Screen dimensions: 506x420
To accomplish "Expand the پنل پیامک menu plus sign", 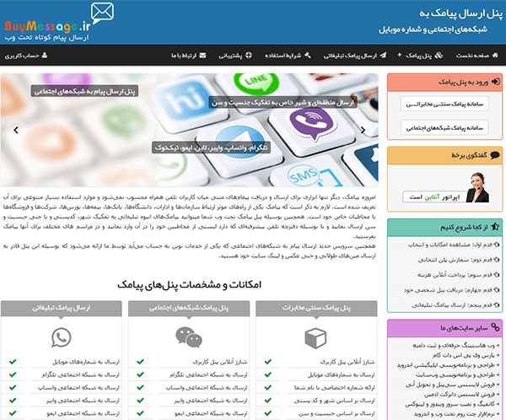I will (399, 55).
